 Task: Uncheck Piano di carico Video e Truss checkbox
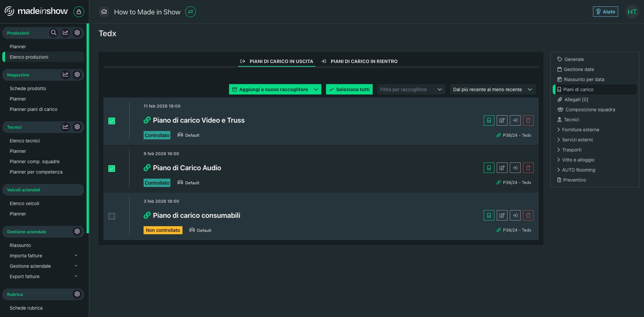[112, 121]
